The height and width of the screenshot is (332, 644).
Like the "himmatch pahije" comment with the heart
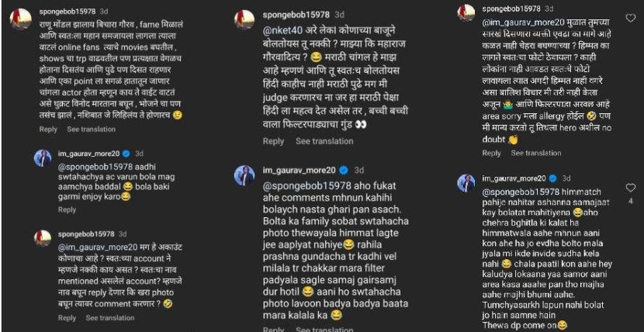(x=630, y=187)
